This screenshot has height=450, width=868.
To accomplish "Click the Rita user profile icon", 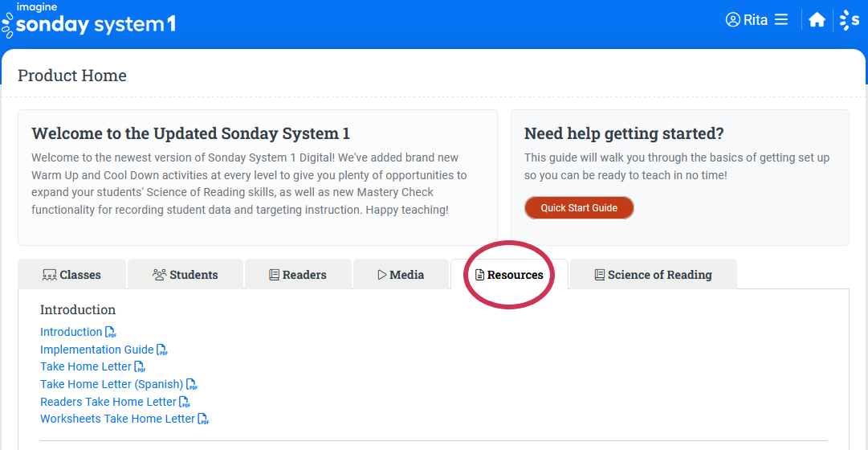I will (732, 20).
